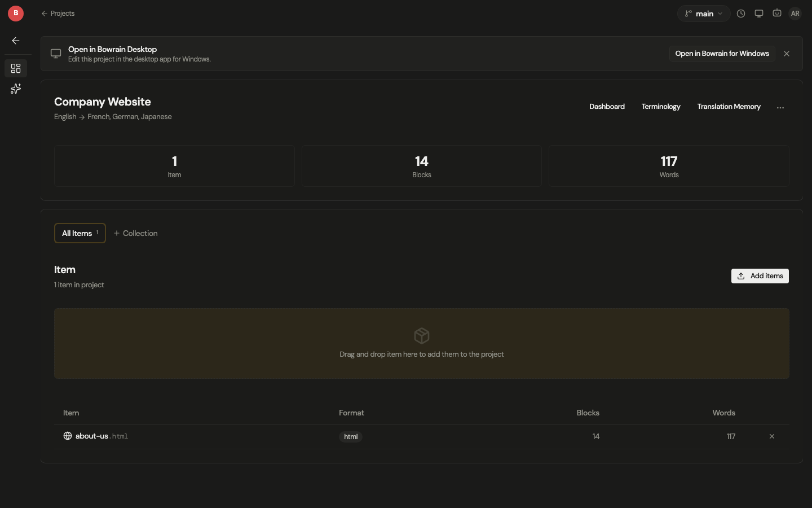This screenshot has height=508, width=812.
Task: Click the Blocks column header
Action: pyautogui.click(x=588, y=413)
